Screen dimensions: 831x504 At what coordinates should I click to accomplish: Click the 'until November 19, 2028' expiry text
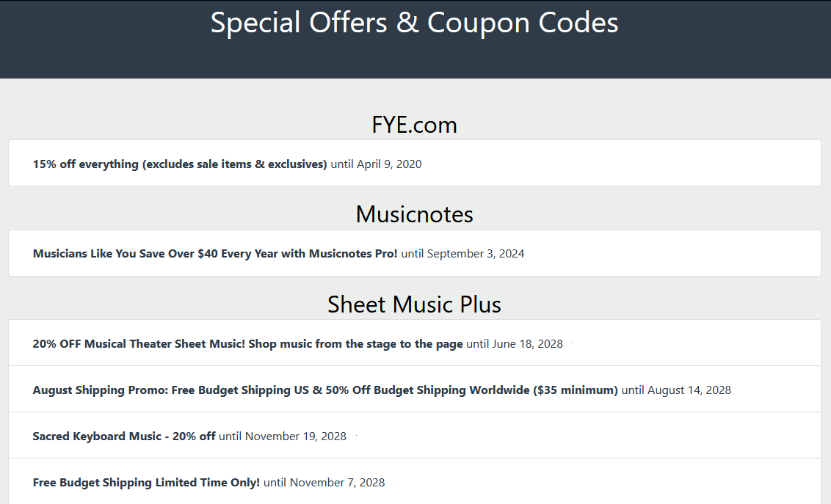tap(283, 436)
